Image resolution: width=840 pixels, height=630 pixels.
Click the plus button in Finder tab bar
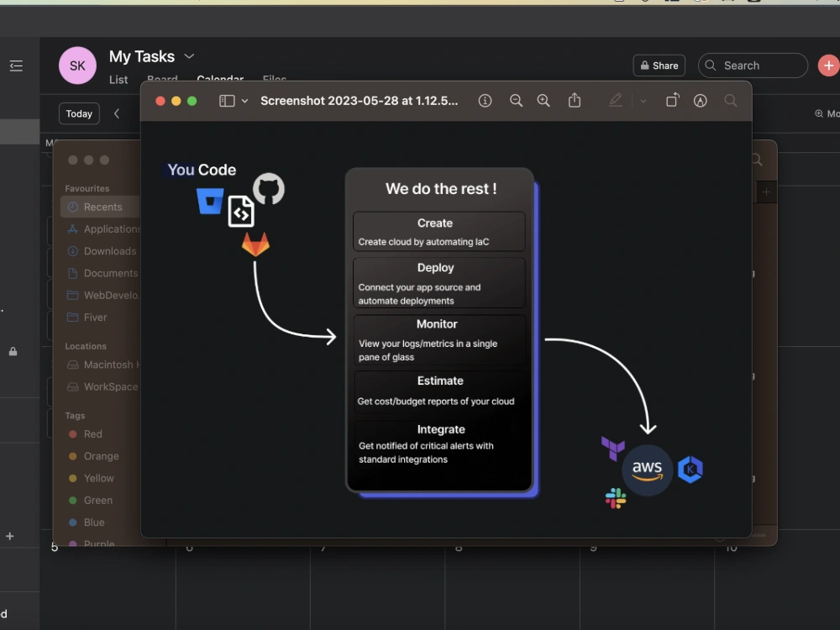click(766, 192)
